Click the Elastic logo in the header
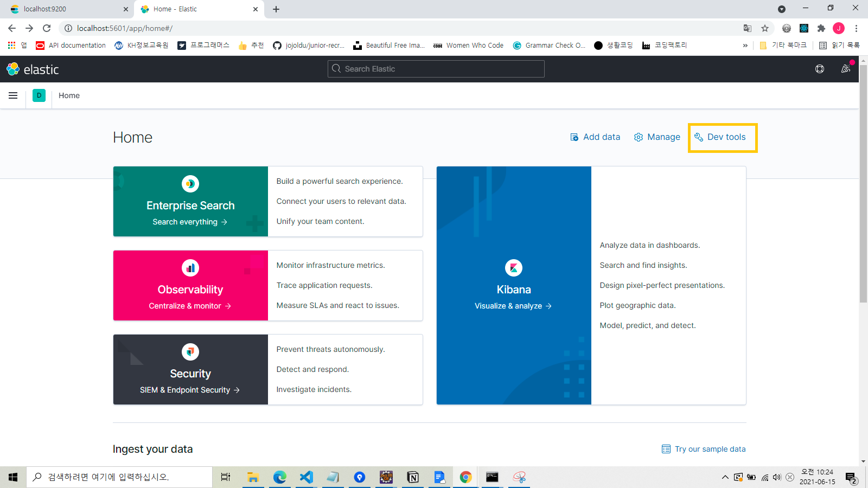The height and width of the screenshot is (488, 868). [x=33, y=69]
